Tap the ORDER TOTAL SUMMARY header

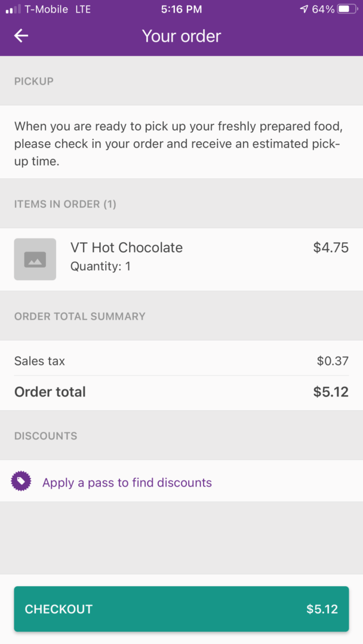(80, 316)
